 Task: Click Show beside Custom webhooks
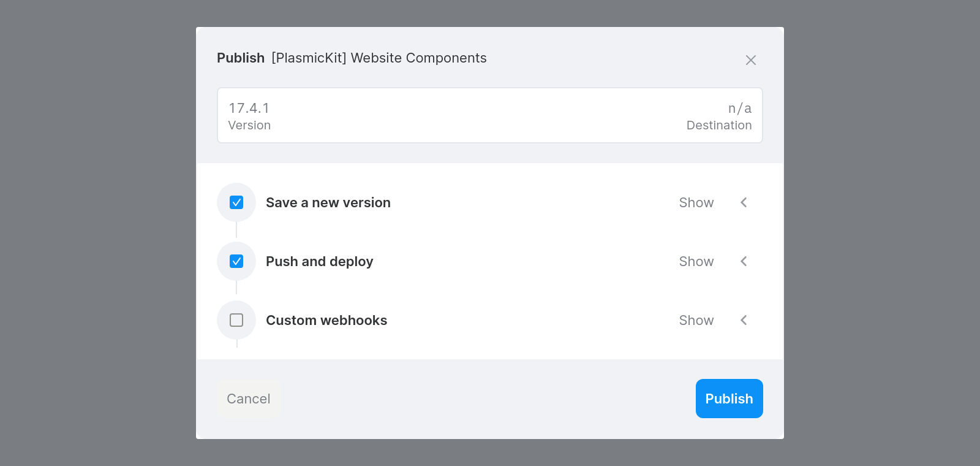[696, 320]
